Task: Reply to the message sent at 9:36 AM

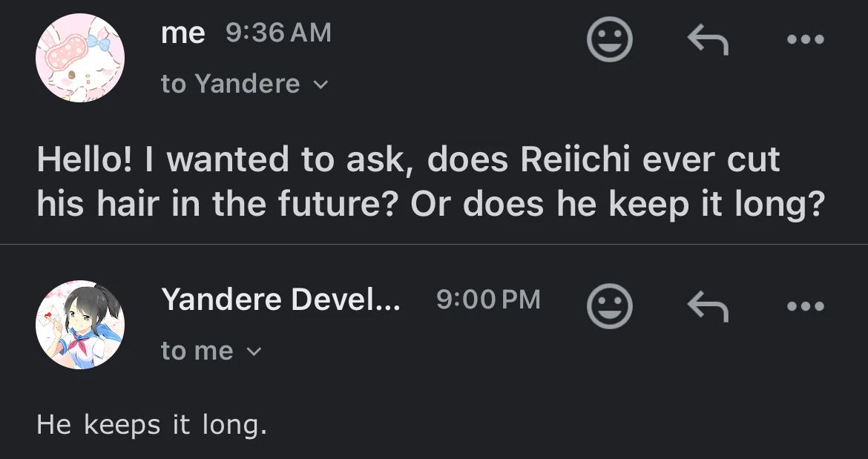Action: coord(708,39)
